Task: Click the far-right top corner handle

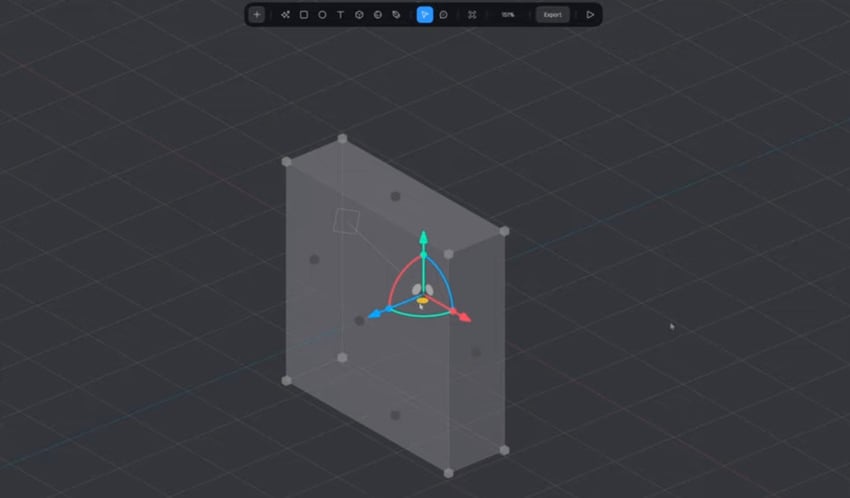Action: coord(504,231)
